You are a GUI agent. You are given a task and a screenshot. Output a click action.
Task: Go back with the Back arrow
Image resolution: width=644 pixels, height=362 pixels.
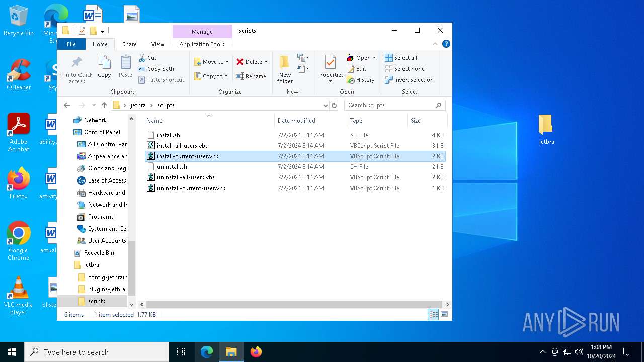67,105
